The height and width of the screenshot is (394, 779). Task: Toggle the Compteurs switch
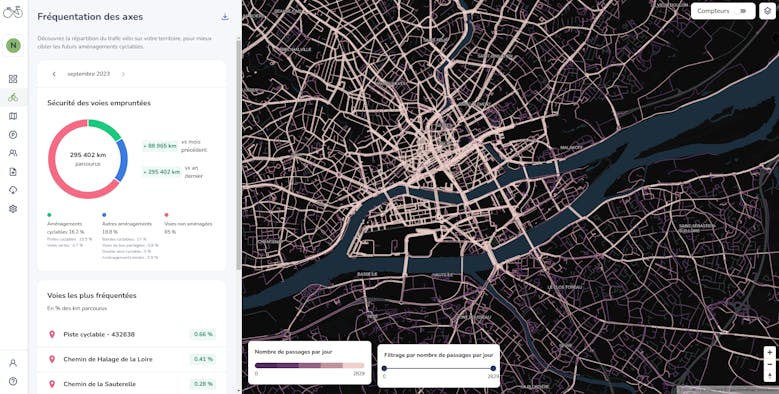tap(742, 11)
